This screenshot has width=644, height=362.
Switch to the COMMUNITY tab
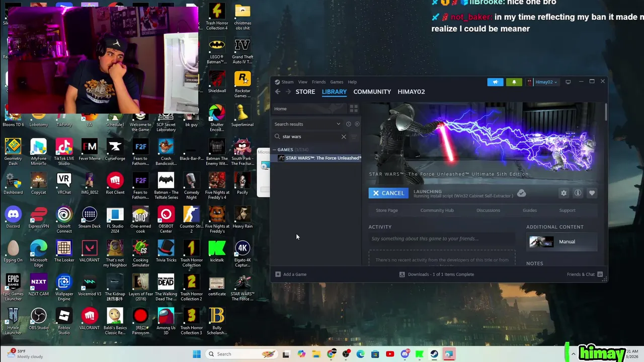click(x=372, y=92)
